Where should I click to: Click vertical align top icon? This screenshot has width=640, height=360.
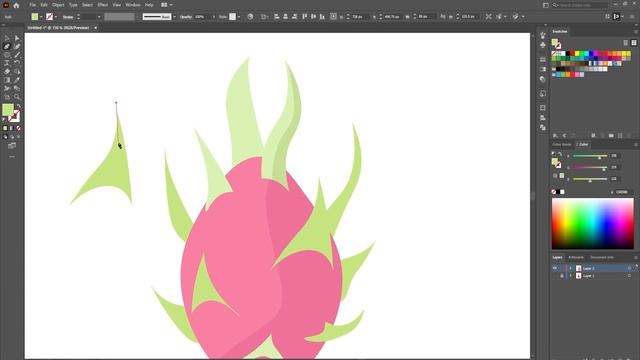[304, 17]
